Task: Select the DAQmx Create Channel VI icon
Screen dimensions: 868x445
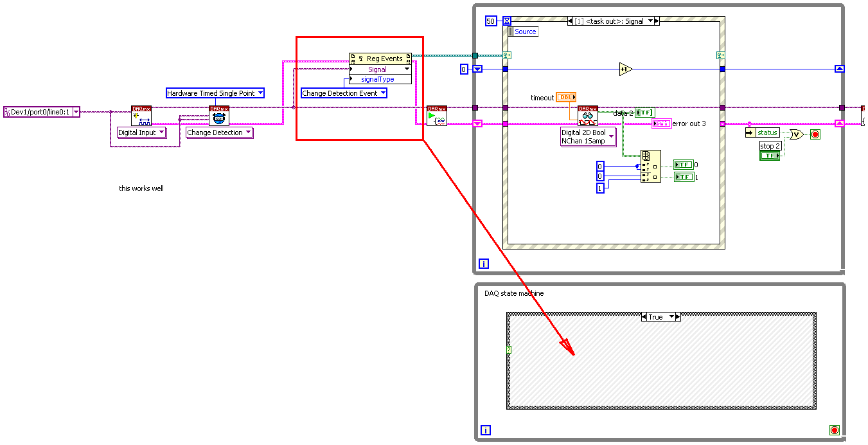Action: tap(141, 116)
